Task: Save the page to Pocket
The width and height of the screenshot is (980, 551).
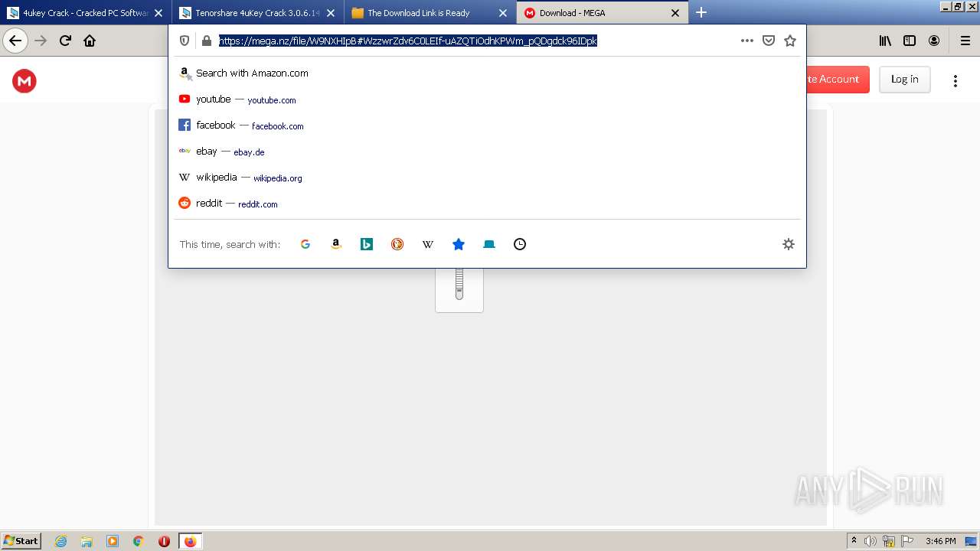Action: pyautogui.click(x=769, y=41)
